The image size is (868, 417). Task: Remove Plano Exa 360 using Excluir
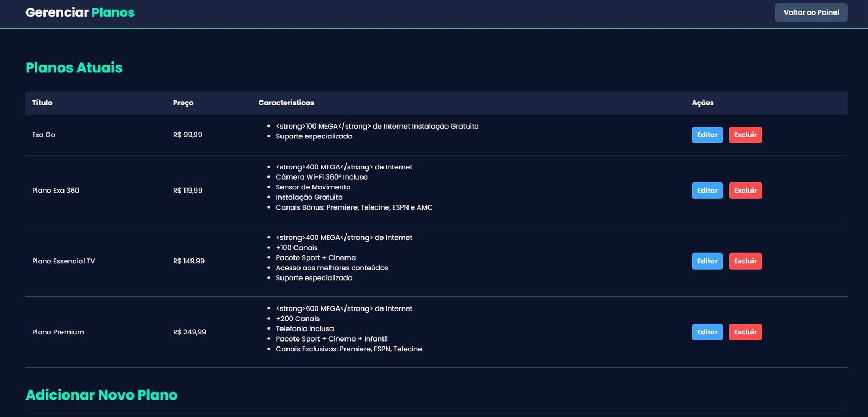(745, 191)
